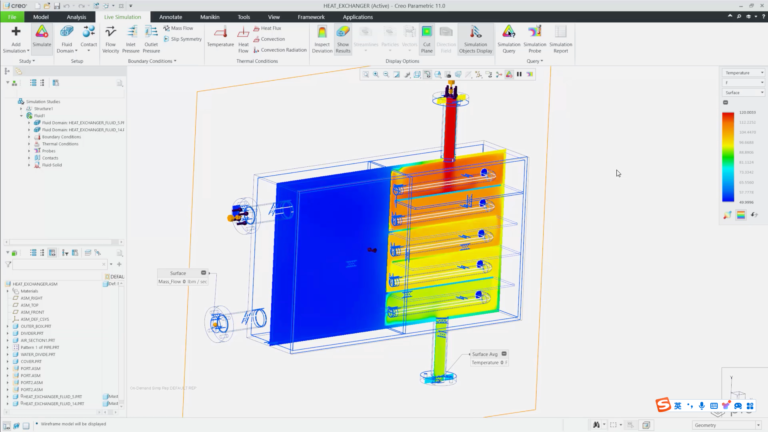The image size is (768, 432).
Task: Open the Surface display type dropdown
Action: [x=743, y=93]
